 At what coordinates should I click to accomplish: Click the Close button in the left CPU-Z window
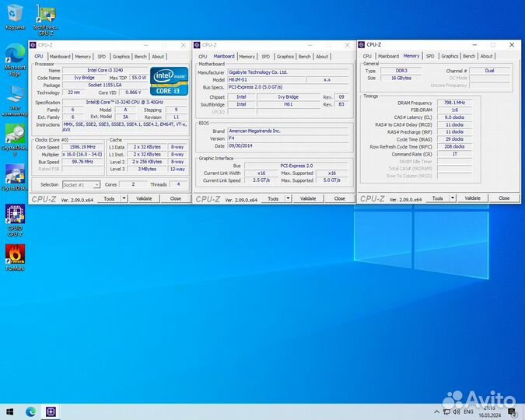176,198
